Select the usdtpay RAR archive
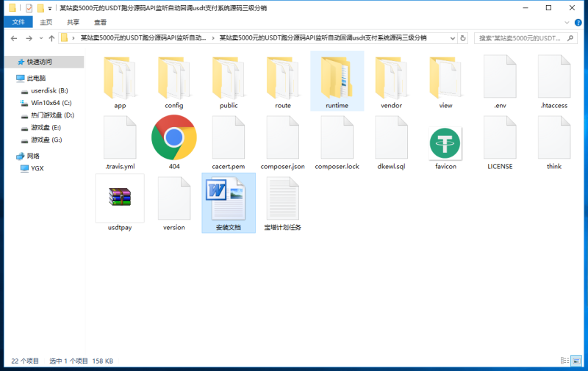The height and width of the screenshot is (371, 588). (x=120, y=203)
